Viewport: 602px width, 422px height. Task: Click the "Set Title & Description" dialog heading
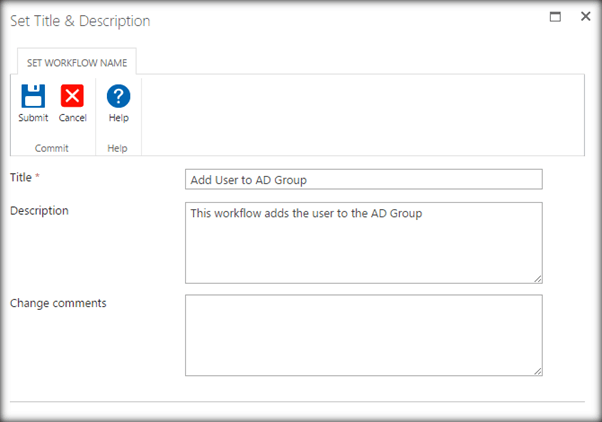80,20
